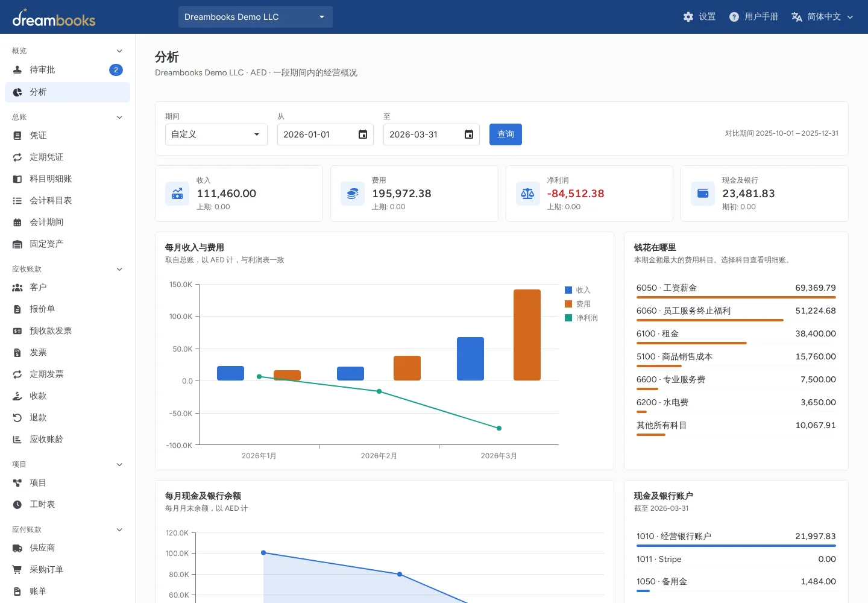
Task: Open the calendar picker for the start date
Action: coord(363,134)
